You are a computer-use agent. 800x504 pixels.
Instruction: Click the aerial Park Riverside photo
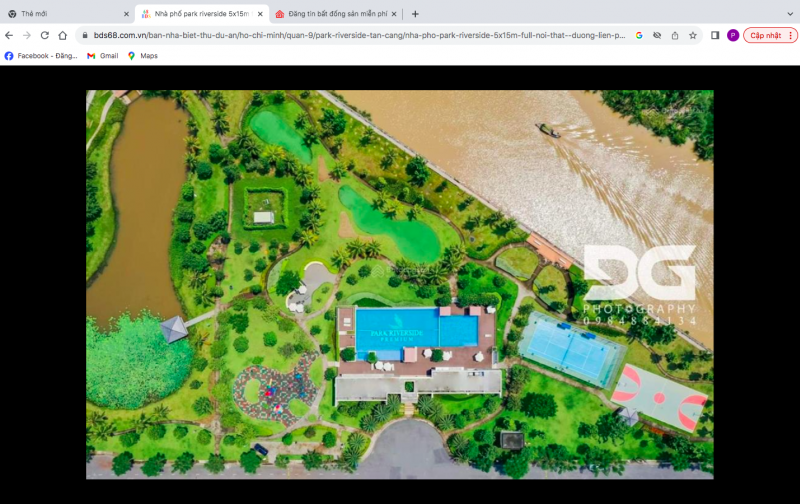coord(399,284)
